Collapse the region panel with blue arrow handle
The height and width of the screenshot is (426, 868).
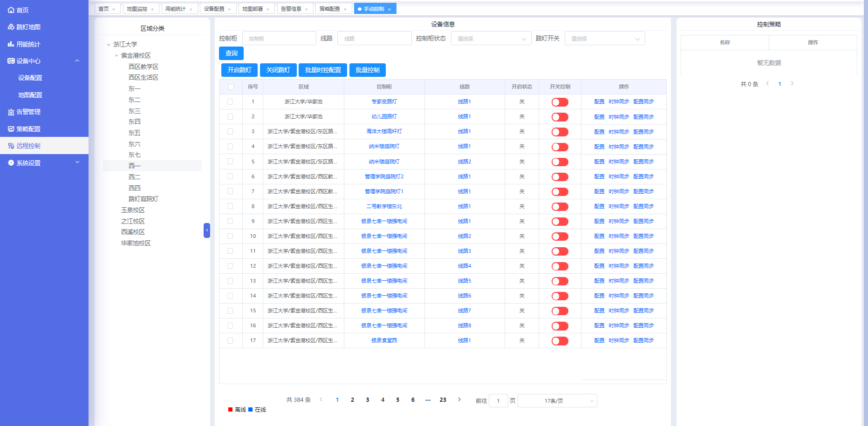point(207,230)
